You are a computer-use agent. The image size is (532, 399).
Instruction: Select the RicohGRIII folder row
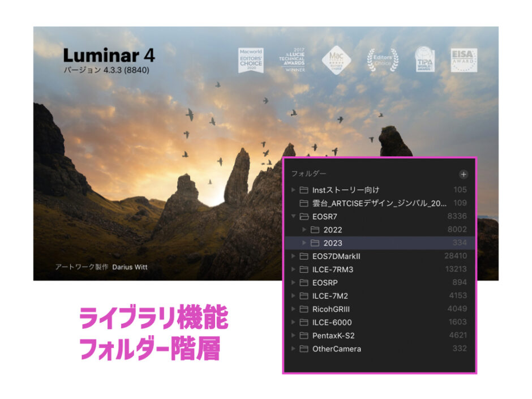tap(379, 309)
